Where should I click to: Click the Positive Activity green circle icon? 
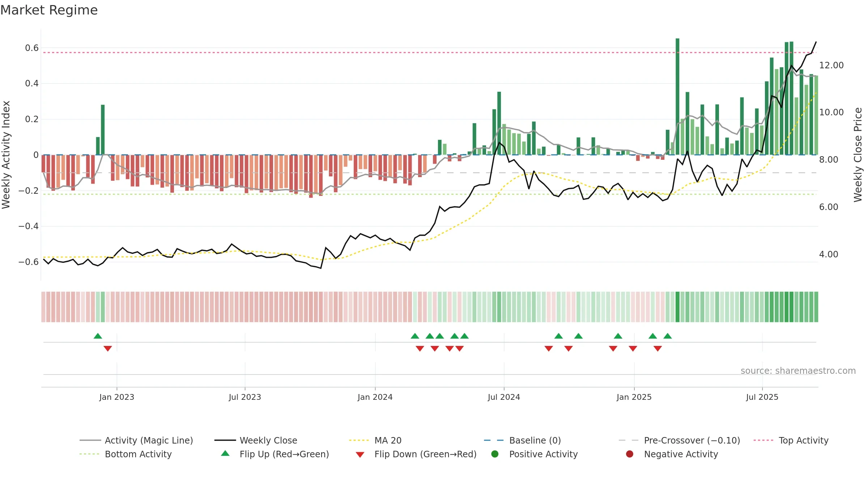pyautogui.click(x=495, y=454)
